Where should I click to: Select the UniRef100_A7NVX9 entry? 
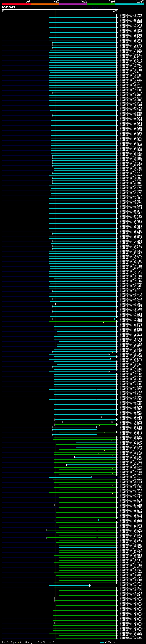pos(131,80)
